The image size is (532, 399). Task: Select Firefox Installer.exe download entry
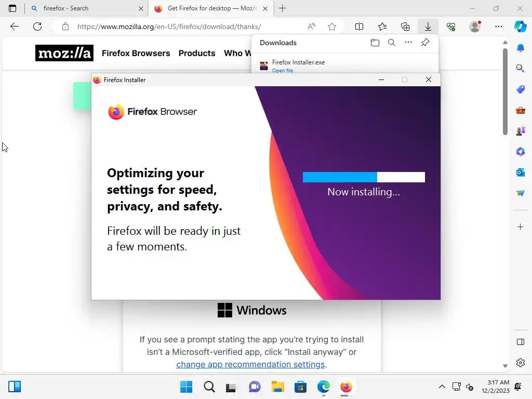point(345,65)
